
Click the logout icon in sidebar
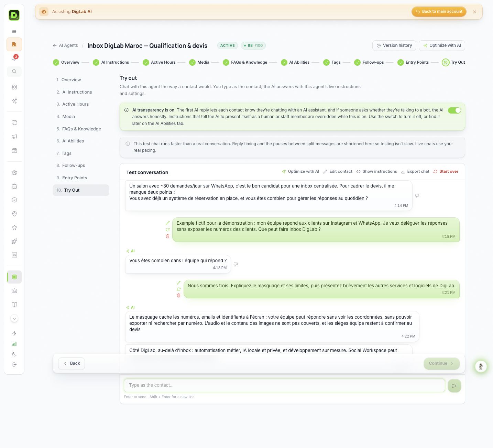pyautogui.click(x=14, y=364)
